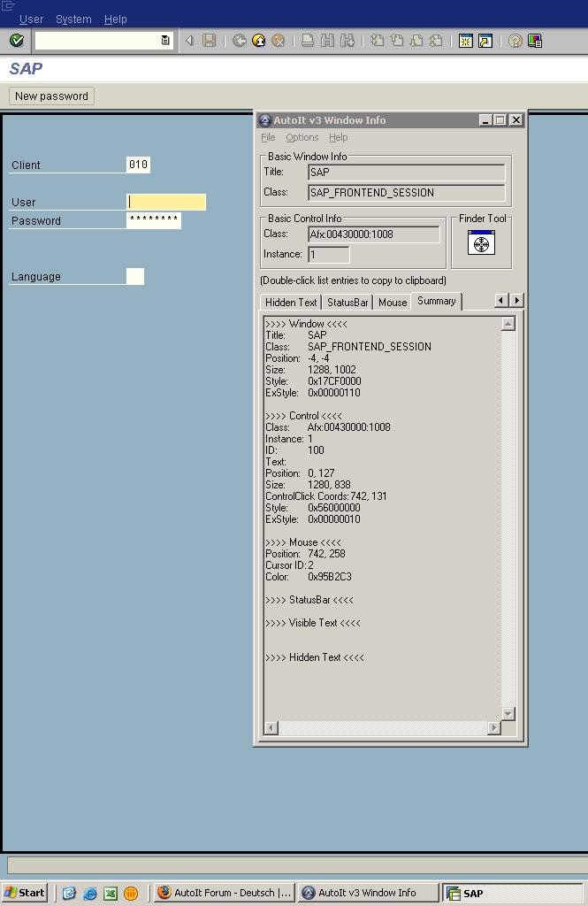Open the System menu
588x906 pixels.
[73, 19]
